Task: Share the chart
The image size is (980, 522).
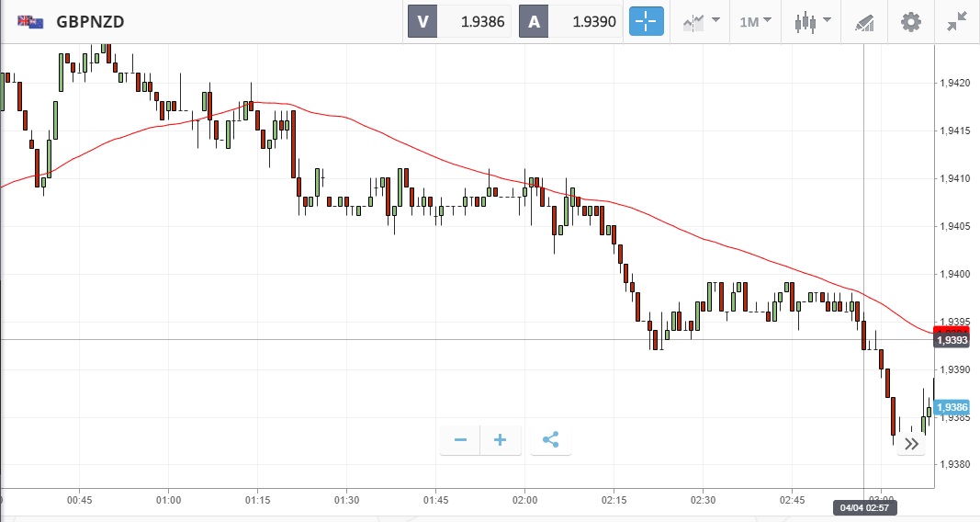Action: [551, 440]
